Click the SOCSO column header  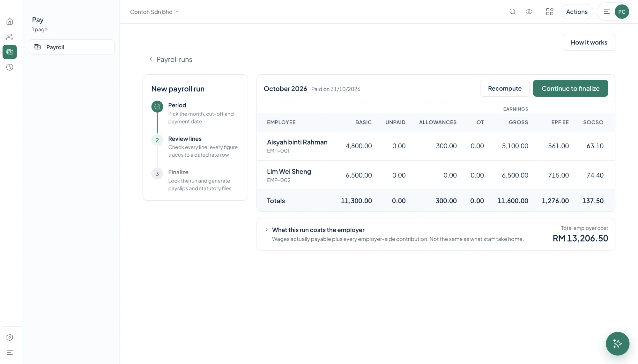(x=593, y=122)
